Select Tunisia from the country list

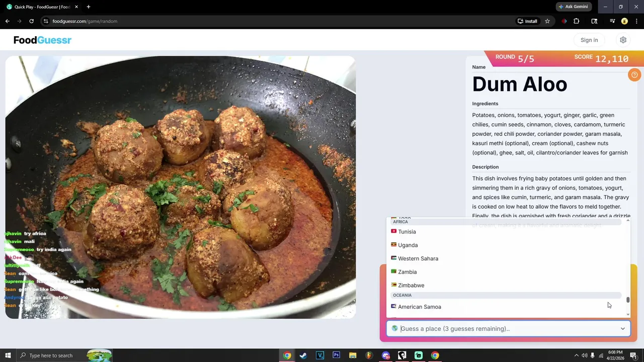click(506, 232)
